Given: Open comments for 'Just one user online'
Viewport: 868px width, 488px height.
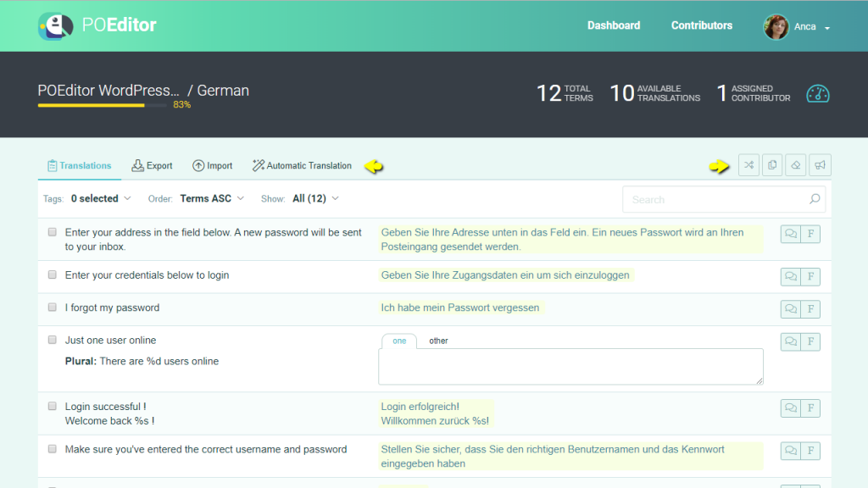Looking at the screenshot, I should point(791,342).
